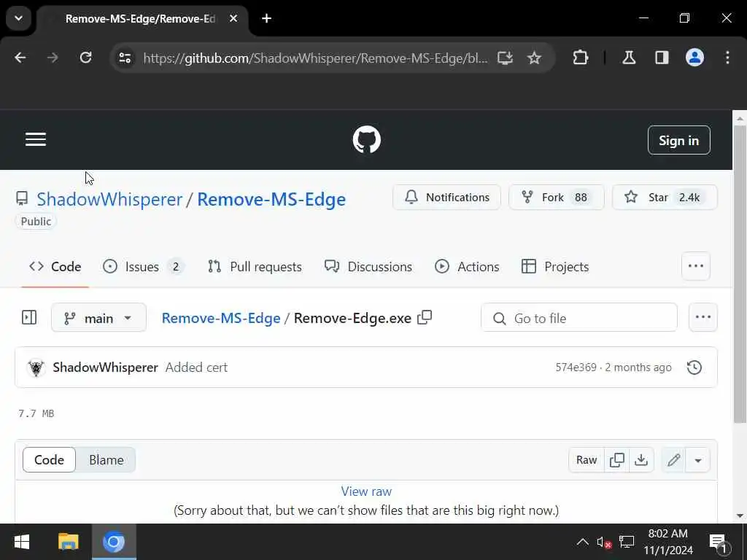Image resolution: width=747 pixels, height=560 pixels.
Task: Click the Raw button
Action: coord(587,460)
